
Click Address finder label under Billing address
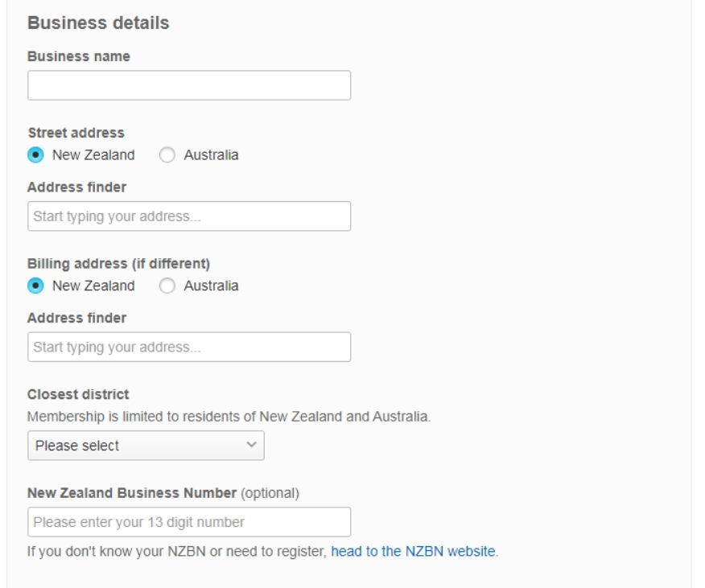click(77, 319)
